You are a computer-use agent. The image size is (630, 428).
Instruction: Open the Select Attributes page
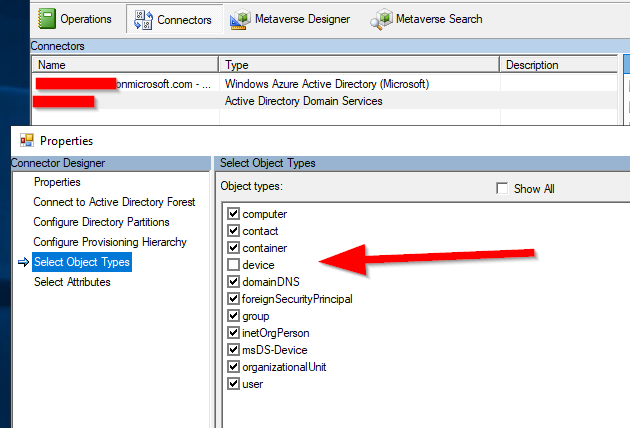pos(72,282)
